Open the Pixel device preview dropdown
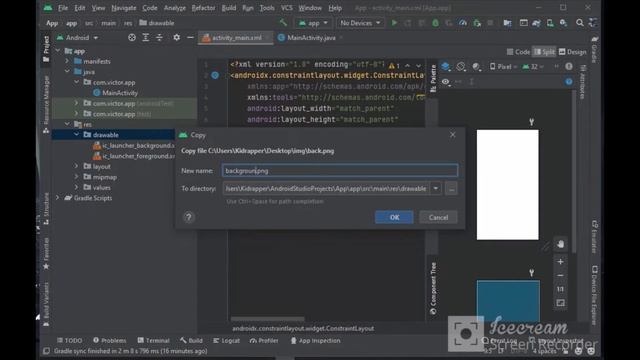This screenshot has width=640, height=360. click(503, 67)
